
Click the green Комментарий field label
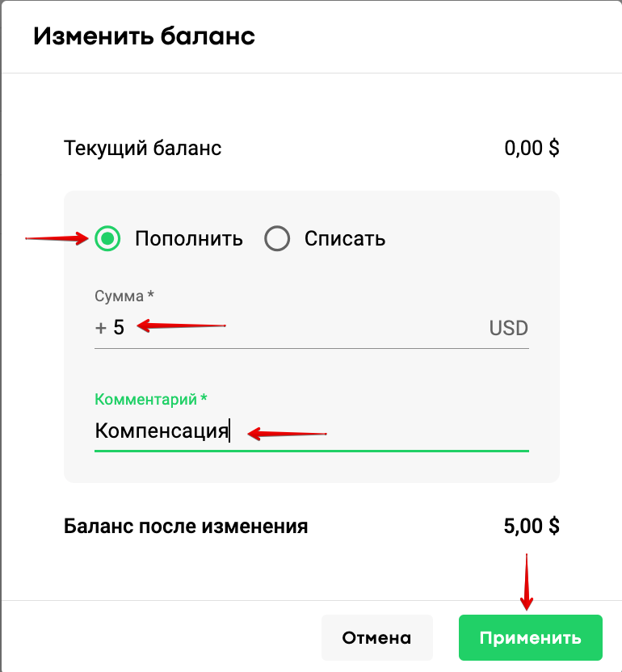pos(151,399)
